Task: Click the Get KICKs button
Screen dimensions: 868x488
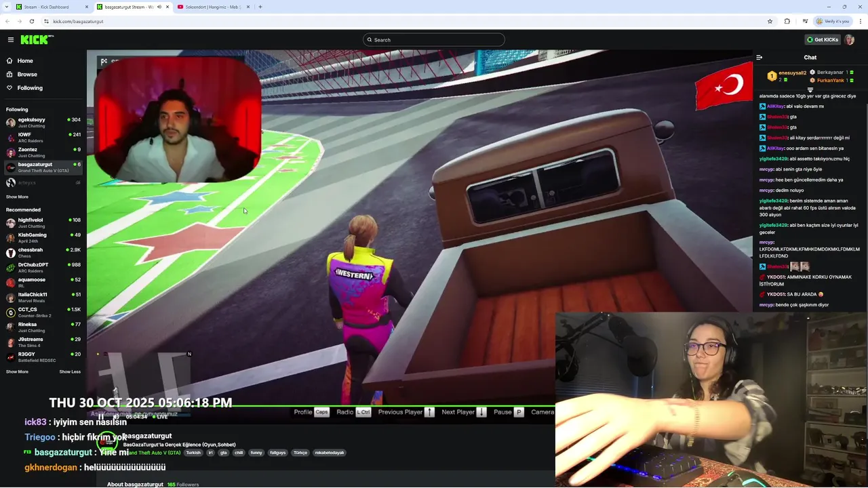Action: click(823, 40)
